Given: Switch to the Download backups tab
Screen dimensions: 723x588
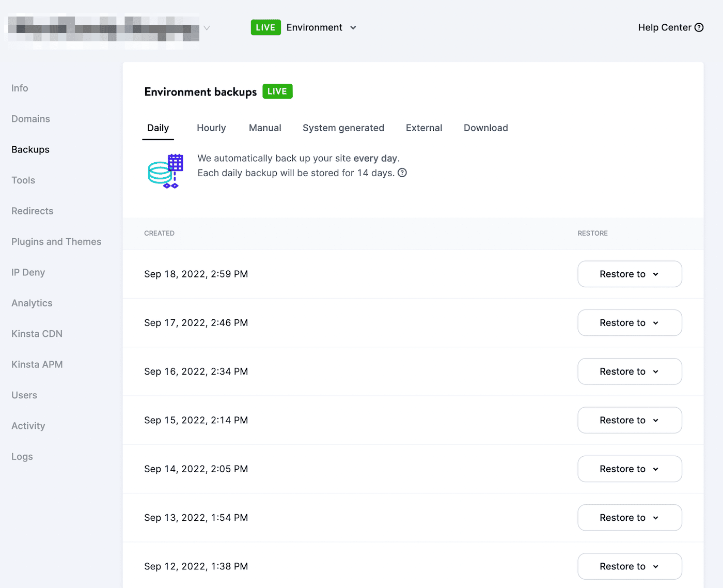Looking at the screenshot, I should coord(485,128).
